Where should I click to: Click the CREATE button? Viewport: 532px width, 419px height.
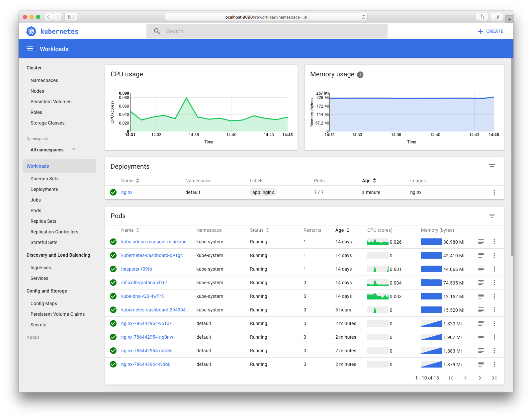pyautogui.click(x=490, y=31)
